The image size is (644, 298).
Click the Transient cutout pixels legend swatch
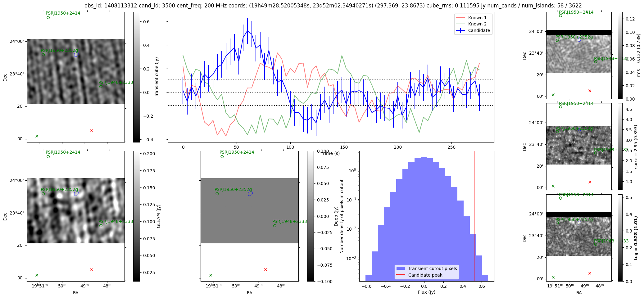[x=401, y=269]
